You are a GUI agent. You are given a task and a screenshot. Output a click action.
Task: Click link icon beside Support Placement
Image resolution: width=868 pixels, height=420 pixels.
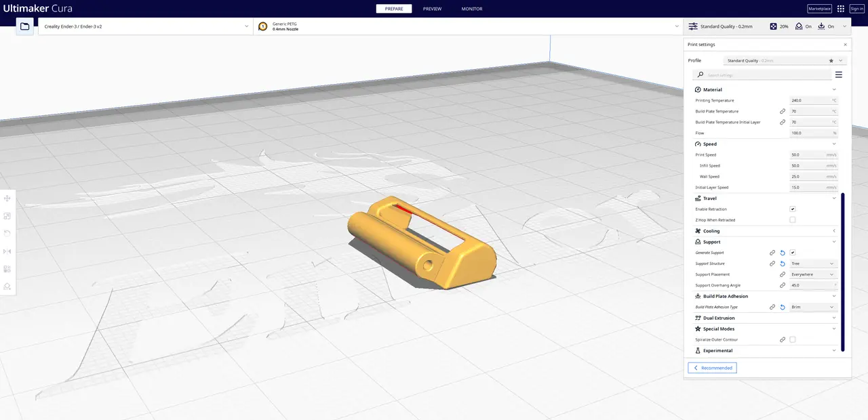coord(782,274)
